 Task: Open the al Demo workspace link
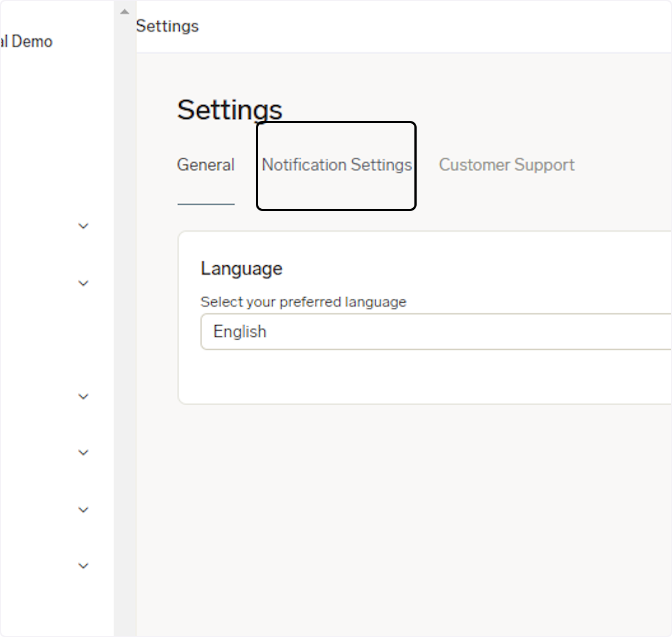click(26, 41)
